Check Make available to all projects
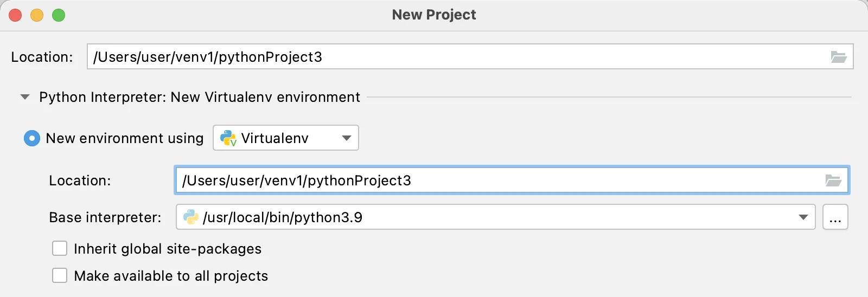 coord(60,276)
